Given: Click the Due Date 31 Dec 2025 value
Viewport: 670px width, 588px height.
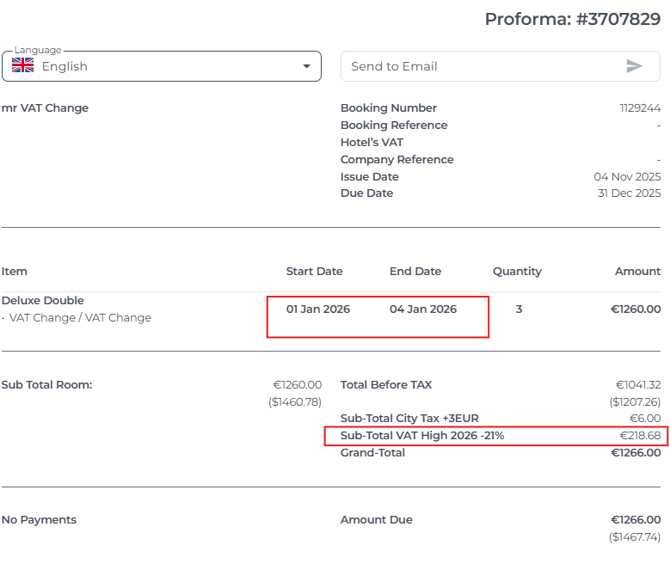Looking at the screenshot, I should click(x=628, y=193).
